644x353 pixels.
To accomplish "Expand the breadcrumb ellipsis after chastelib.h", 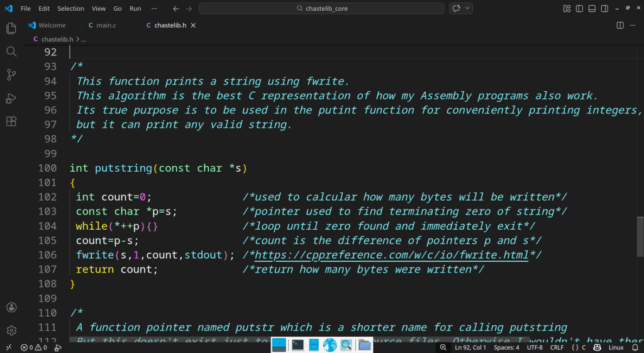I will pyautogui.click(x=83, y=39).
